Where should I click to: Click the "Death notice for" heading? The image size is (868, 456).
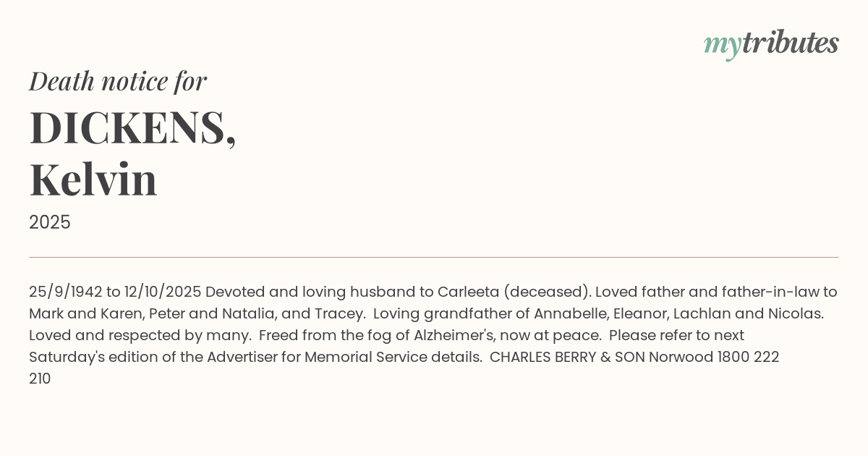pos(118,81)
